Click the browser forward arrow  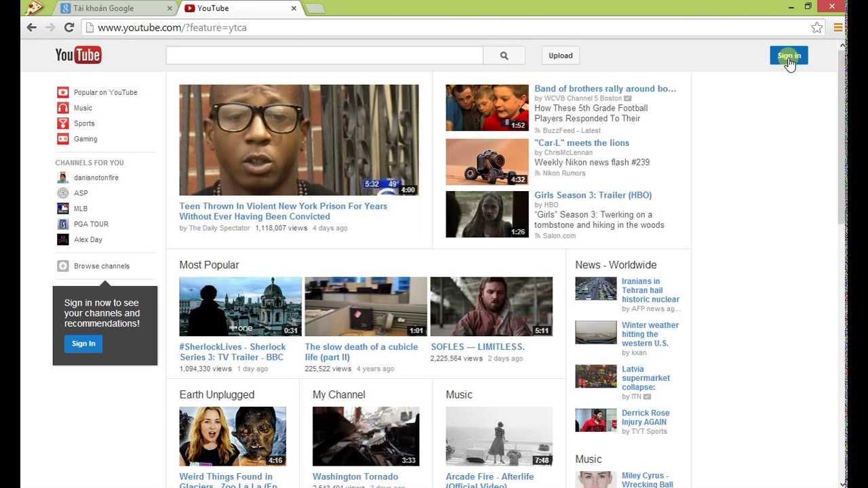tap(50, 27)
